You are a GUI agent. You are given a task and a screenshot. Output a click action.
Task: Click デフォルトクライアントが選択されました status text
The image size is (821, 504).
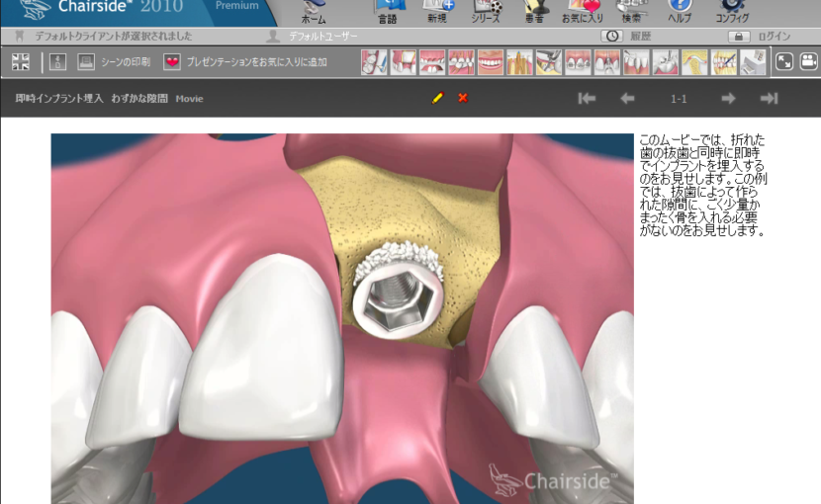[114, 37]
